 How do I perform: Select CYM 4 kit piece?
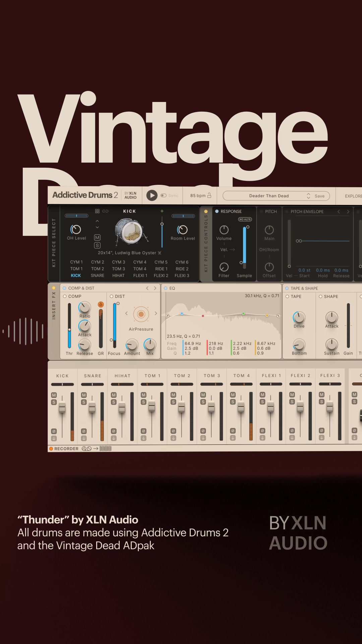140,262
